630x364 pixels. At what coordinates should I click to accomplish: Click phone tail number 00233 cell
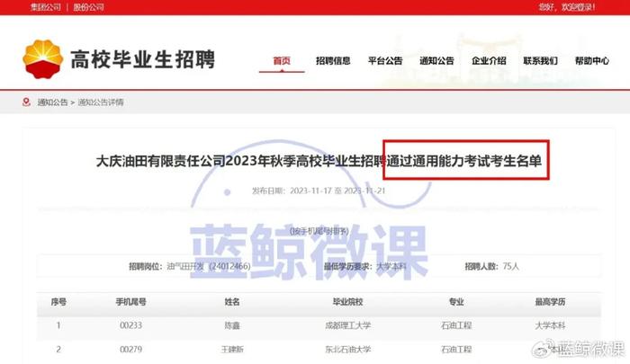point(131,325)
